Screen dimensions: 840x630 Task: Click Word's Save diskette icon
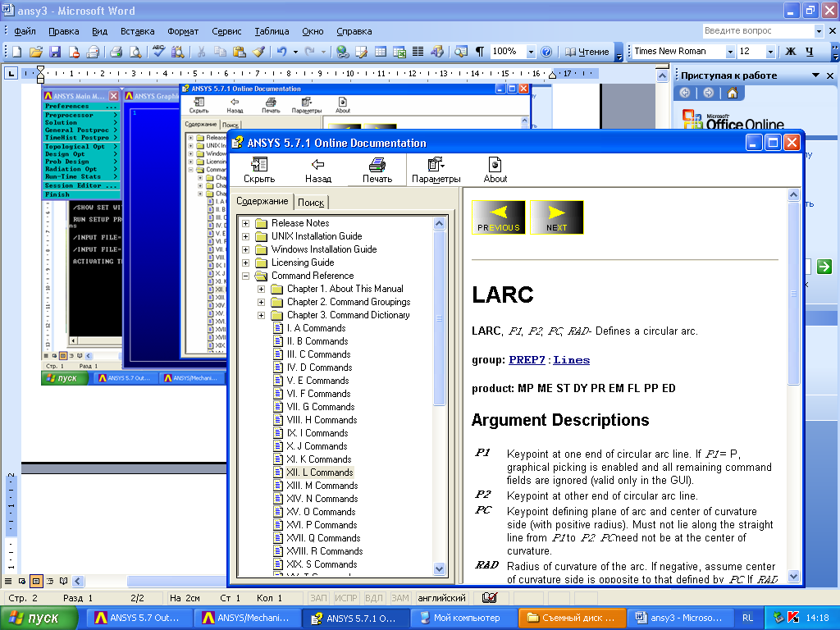[x=55, y=52]
